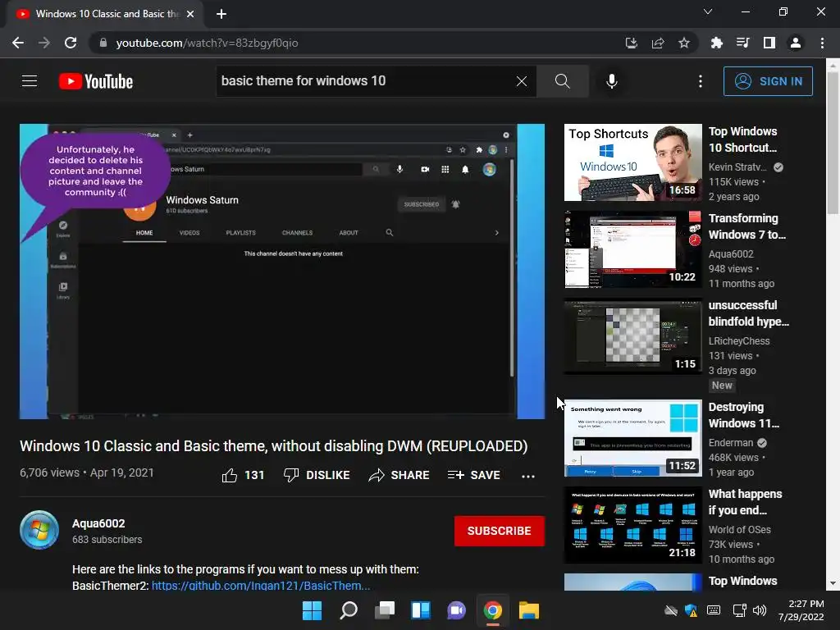Screen dimensions: 840x630
Task: Open more actions ellipsis under video
Action: 528,476
